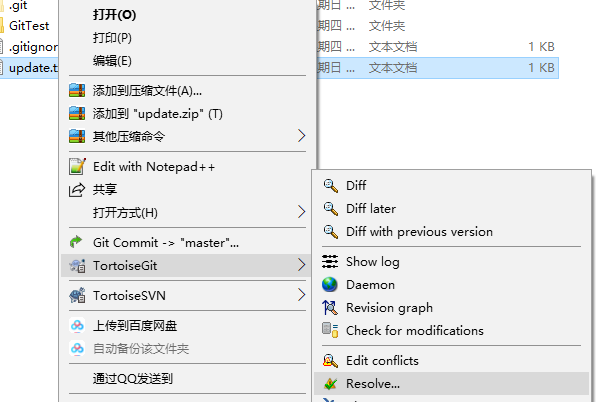Expand the TortoiseSVN submenu arrow
The width and height of the screenshot is (596, 402).
point(301,295)
